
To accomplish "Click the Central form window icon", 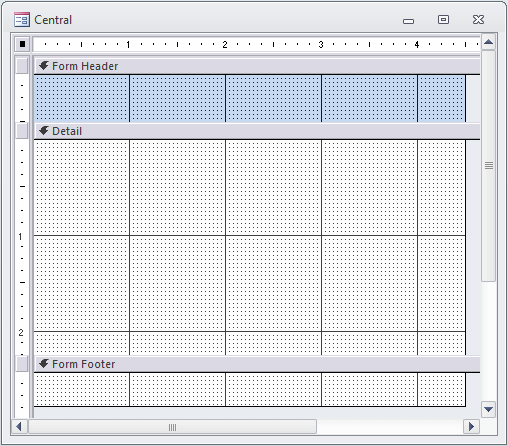I will pos(22,20).
